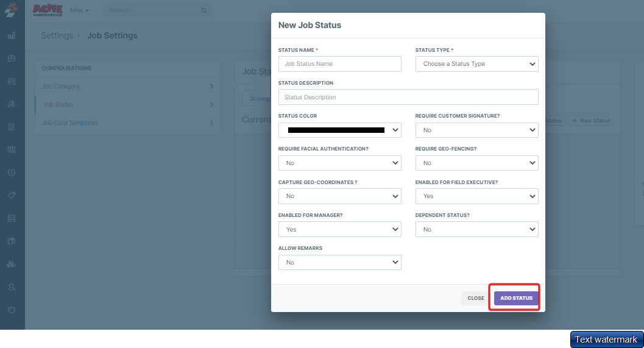Click the price tag sidebar icon
Viewport: 644px width, 348px height.
click(x=12, y=195)
